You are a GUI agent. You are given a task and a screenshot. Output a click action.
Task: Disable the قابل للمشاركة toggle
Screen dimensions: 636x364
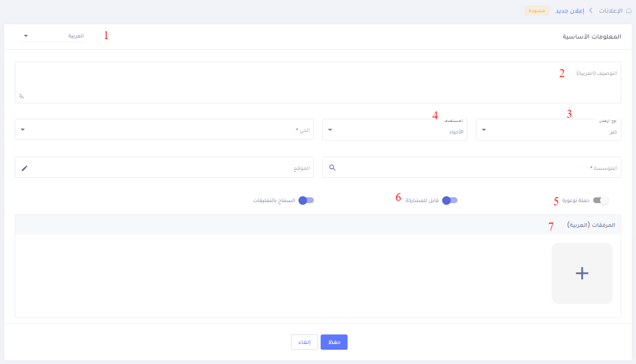pos(450,200)
